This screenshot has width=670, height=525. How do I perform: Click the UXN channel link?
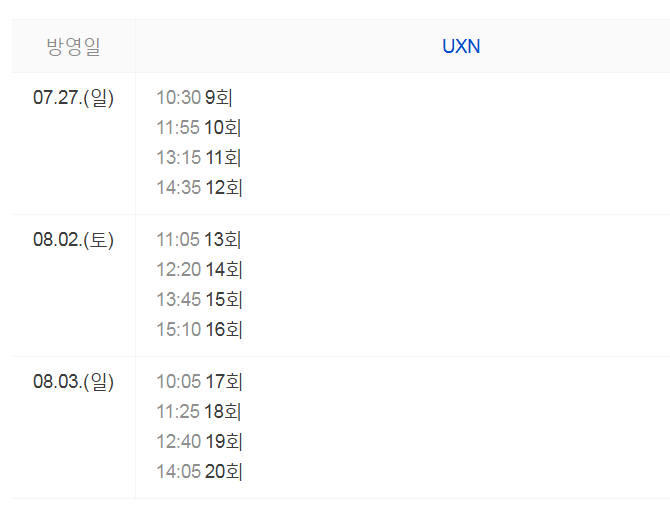pos(461,47)
